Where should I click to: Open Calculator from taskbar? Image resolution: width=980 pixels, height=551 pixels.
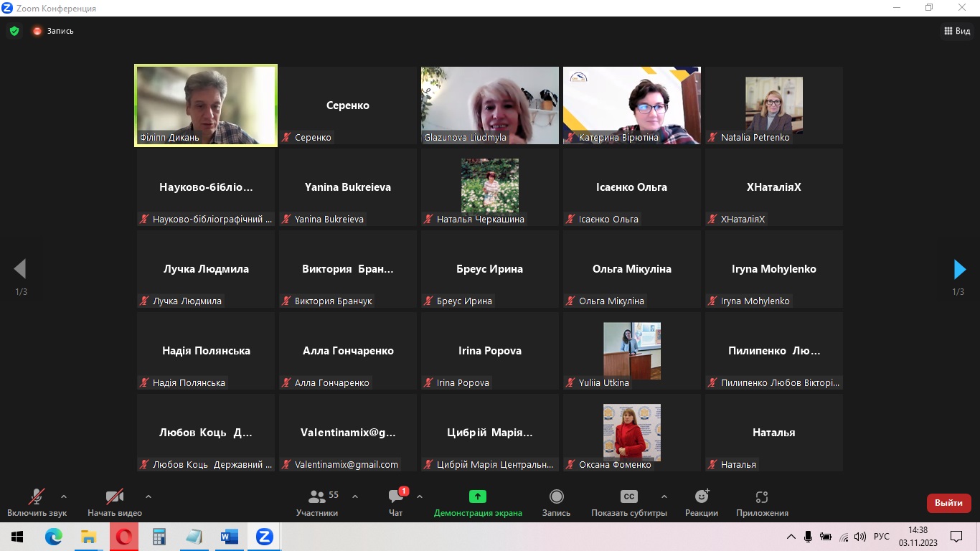pos(159,537)
